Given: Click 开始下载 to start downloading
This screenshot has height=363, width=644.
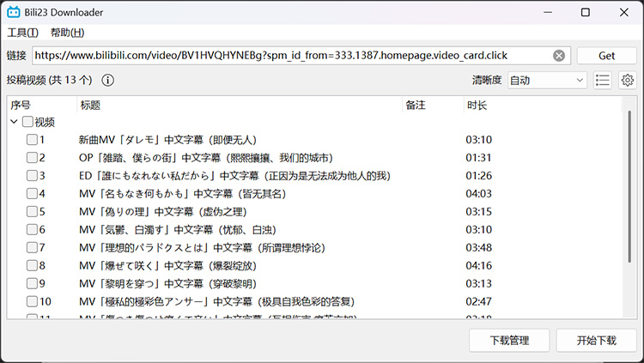Looking at the screenshot, I should point(597,341).
